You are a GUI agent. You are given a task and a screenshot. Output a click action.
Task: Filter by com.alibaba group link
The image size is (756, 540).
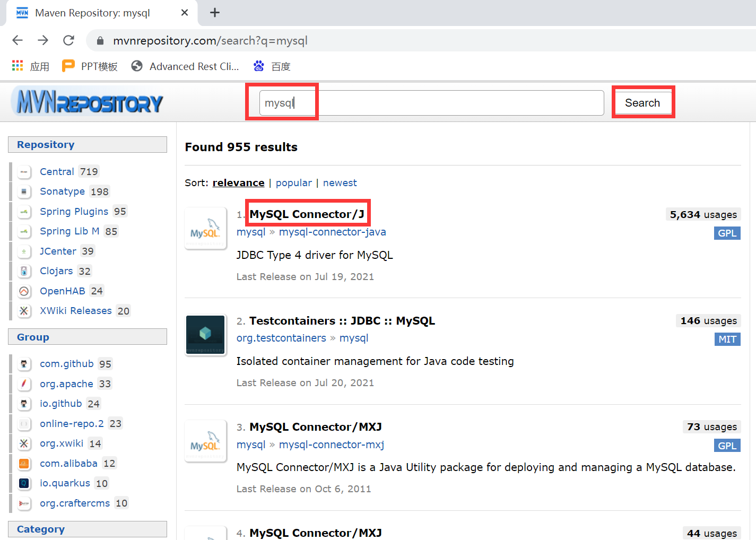68,464
